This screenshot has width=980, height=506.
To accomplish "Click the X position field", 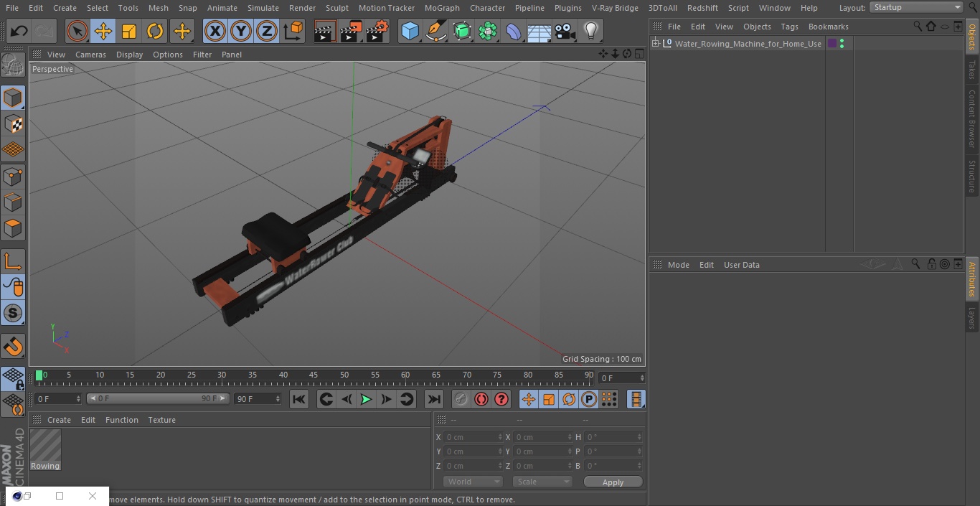I will [473, 437].
